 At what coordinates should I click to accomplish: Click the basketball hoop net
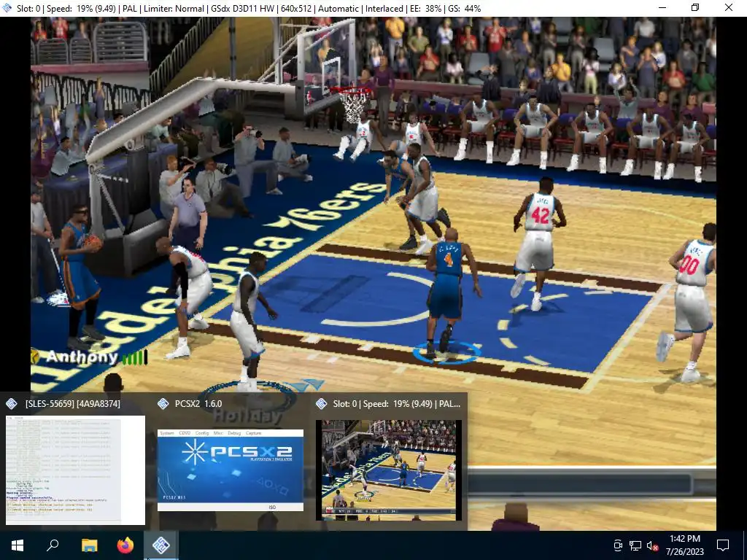tap(353, 105)
